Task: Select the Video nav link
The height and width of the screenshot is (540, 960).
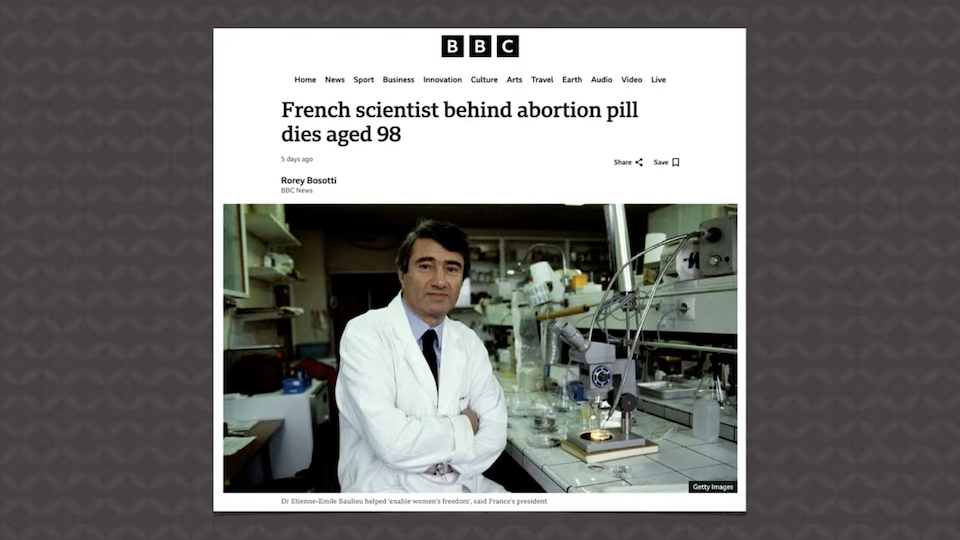Action: [x=631, y=80]
